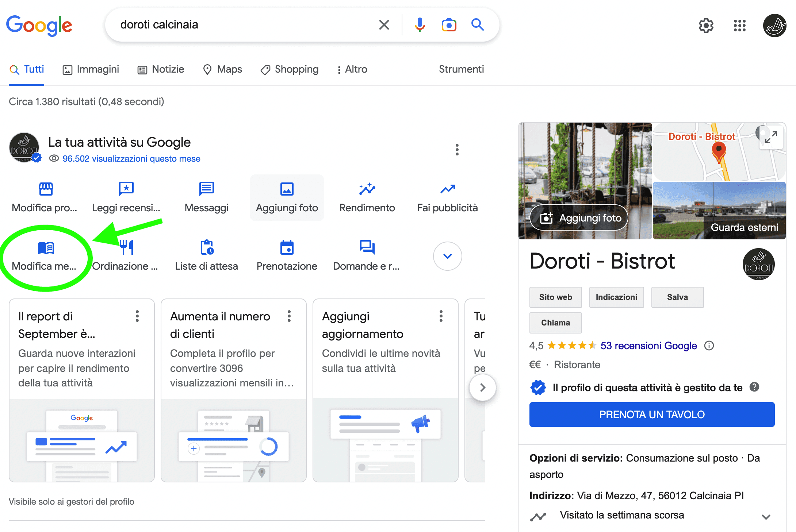Open '96.502 visualizzazioni questo mese' link
The image size is (796, 532).
click(131, 159)
